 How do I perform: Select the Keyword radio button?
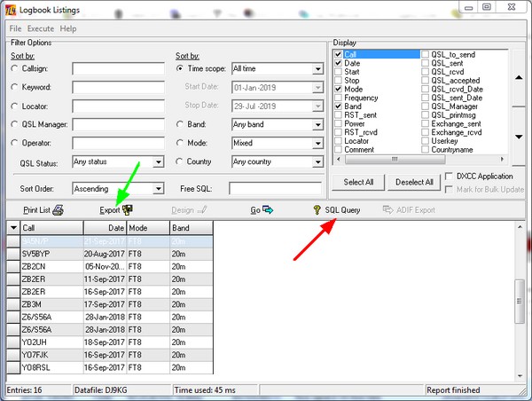coord(14,87)
